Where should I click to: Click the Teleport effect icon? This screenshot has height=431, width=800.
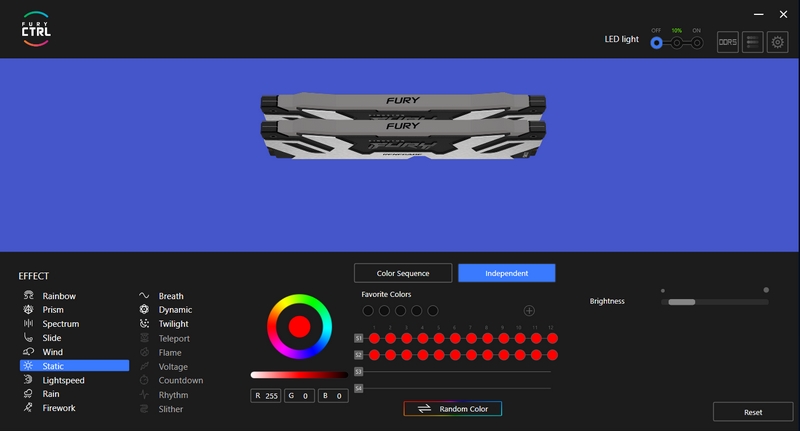144,338
